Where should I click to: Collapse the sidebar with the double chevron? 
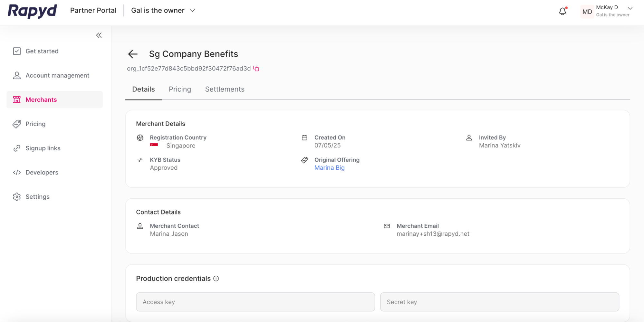pyautogui.click(x=99, y=35)
